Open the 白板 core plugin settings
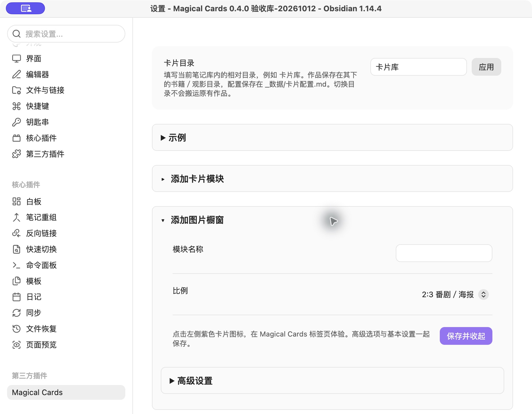 coord(66,201)
